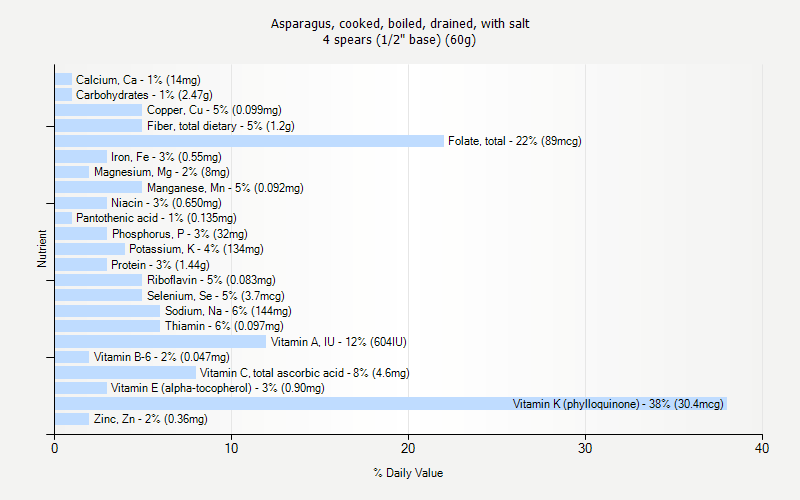
Task: Click the Potassium, K label
Action: click(x=195, y=249)
